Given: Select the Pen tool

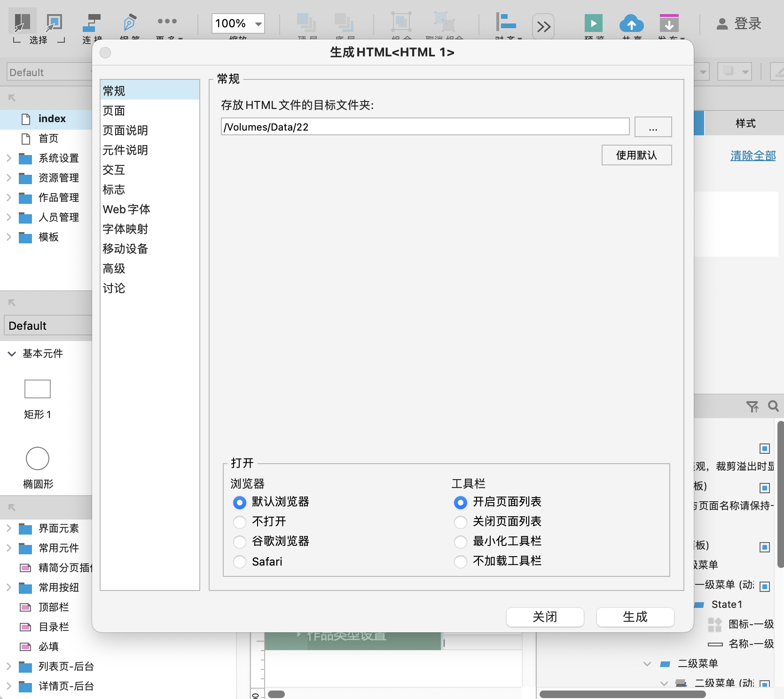Looking at the screenshot, I should (x=129, y=23).
